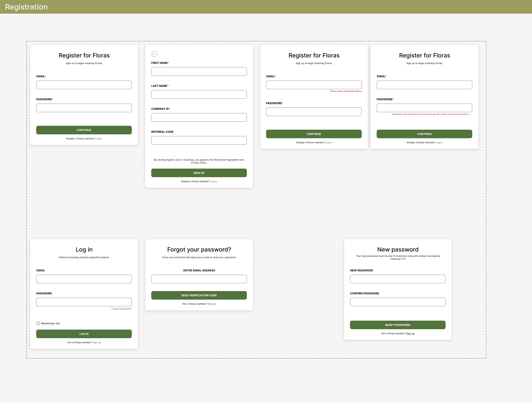Click the 'Forgot your password?' heading
The height and width of the screenshot is (403, 532).
tap(199, 250)
